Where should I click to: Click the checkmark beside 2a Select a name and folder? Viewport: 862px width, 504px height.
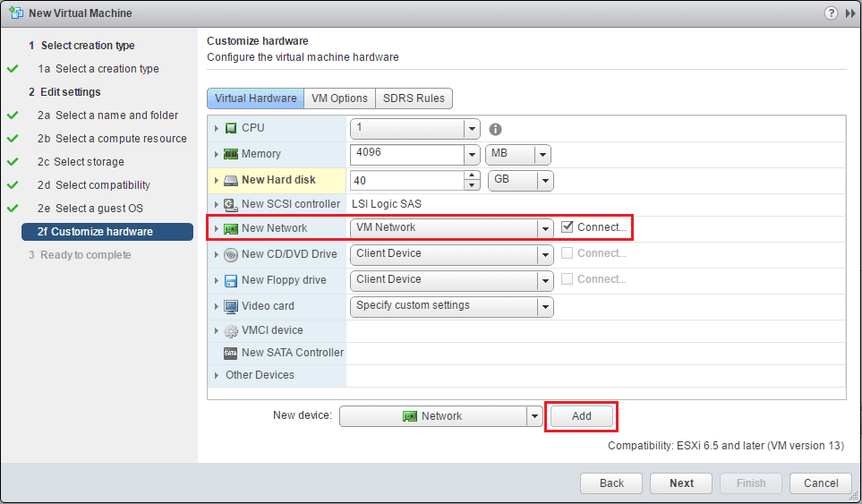point(13,115)
